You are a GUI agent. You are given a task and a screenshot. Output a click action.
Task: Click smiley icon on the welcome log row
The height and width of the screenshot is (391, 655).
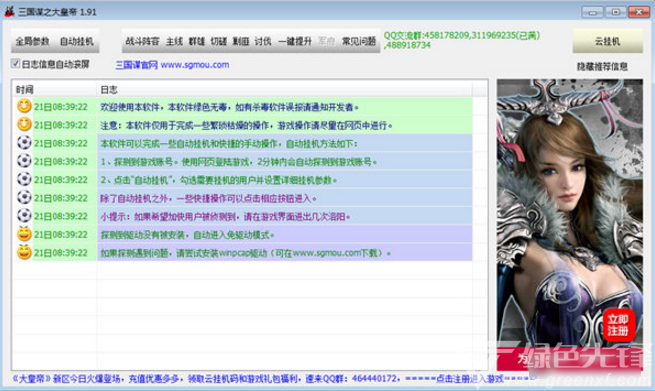click(24, 107)
